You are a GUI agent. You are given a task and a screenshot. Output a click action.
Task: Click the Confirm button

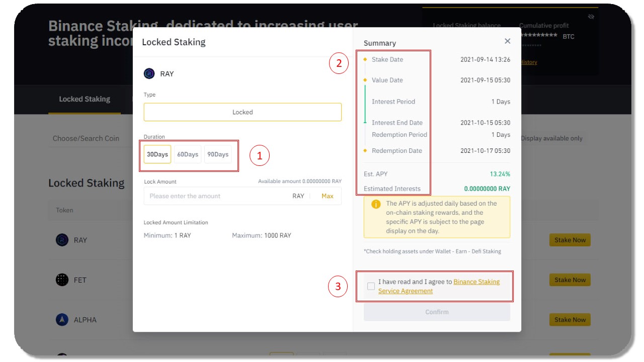[437, 312]
